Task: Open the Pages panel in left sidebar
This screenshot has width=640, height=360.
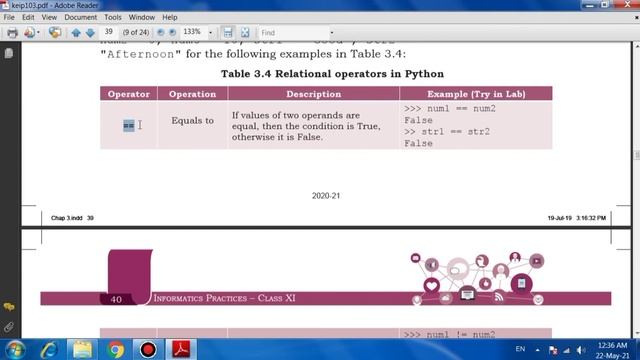Action: point(9,53)
